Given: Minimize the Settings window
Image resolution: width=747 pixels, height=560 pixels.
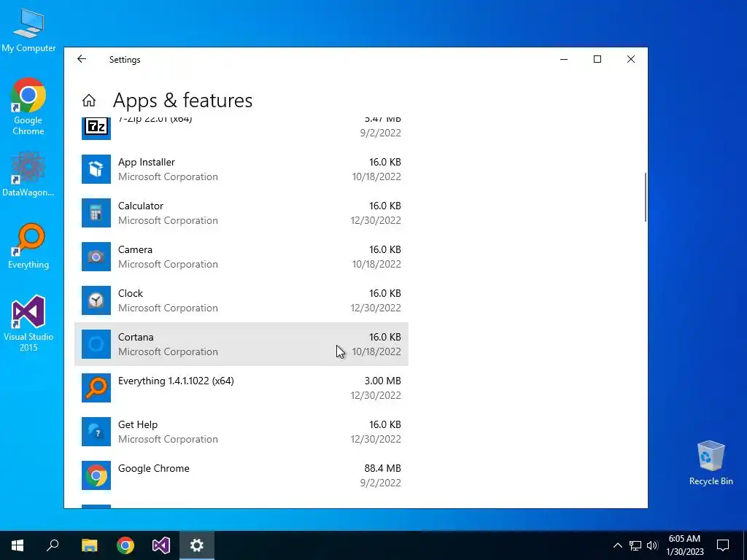Looking at the screenshot, I should [564, 59].
